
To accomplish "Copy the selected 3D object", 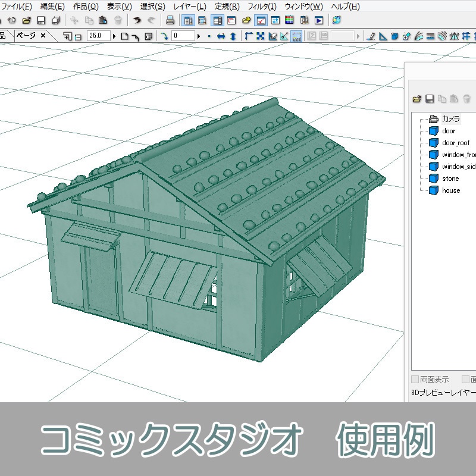I will tap(443, 99).
